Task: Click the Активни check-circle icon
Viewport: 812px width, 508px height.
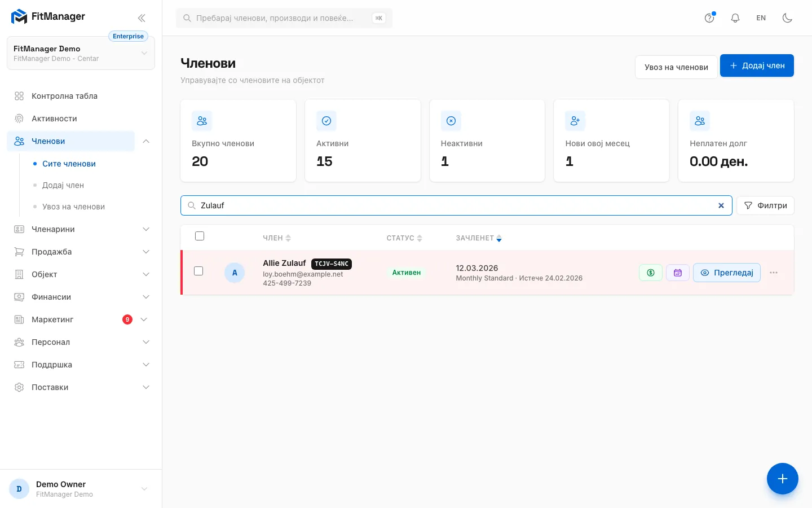Action: (x=326, y=121)
